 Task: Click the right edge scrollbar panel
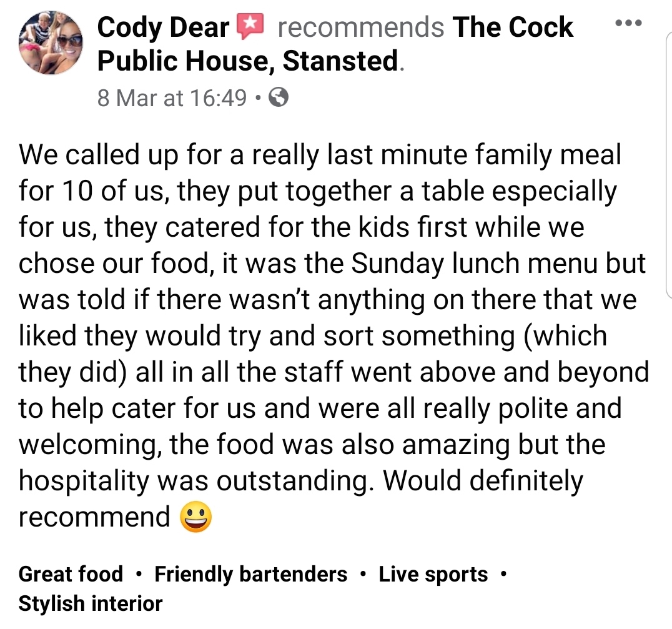tap(669, 165)
